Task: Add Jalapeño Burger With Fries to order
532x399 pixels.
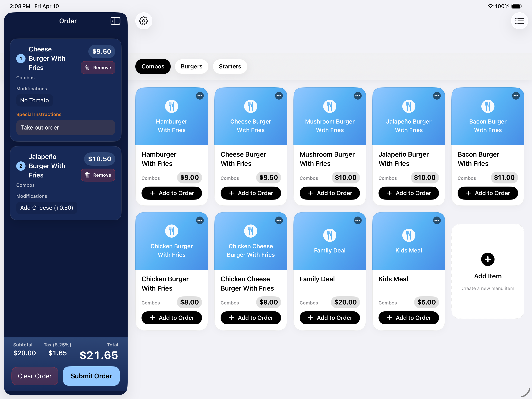Action: pyautogui.click(x=408, y=193)
